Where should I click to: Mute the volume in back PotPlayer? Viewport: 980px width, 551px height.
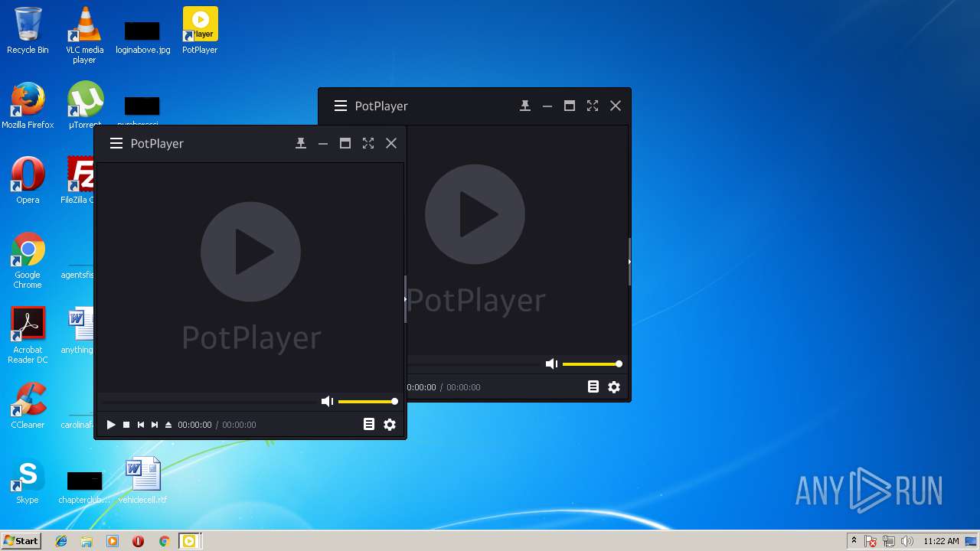(x=551, y=364)
